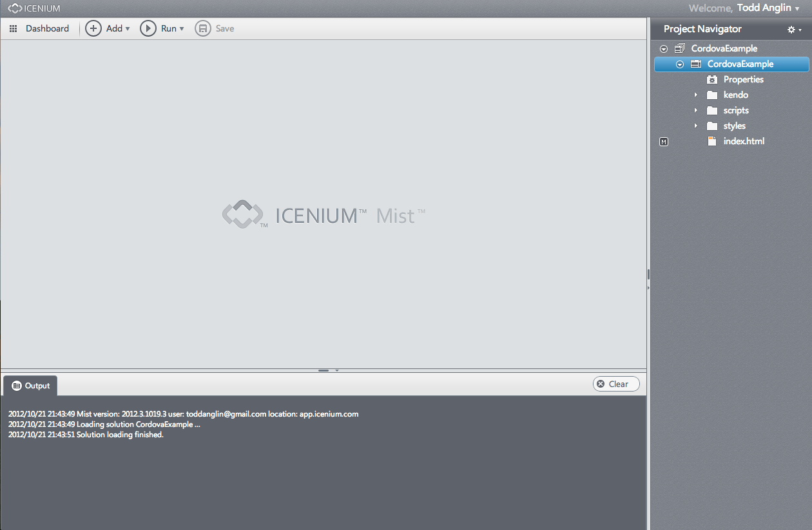
Task: Collapse the output panel via splitter arrow
Action: [337, 370]
